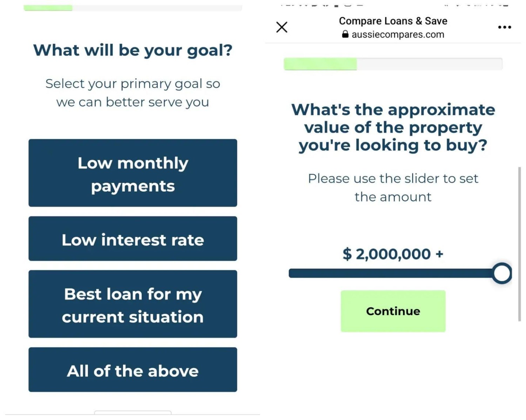
Task: Click the progress bar on the property value page
Action: coord(393,64)
